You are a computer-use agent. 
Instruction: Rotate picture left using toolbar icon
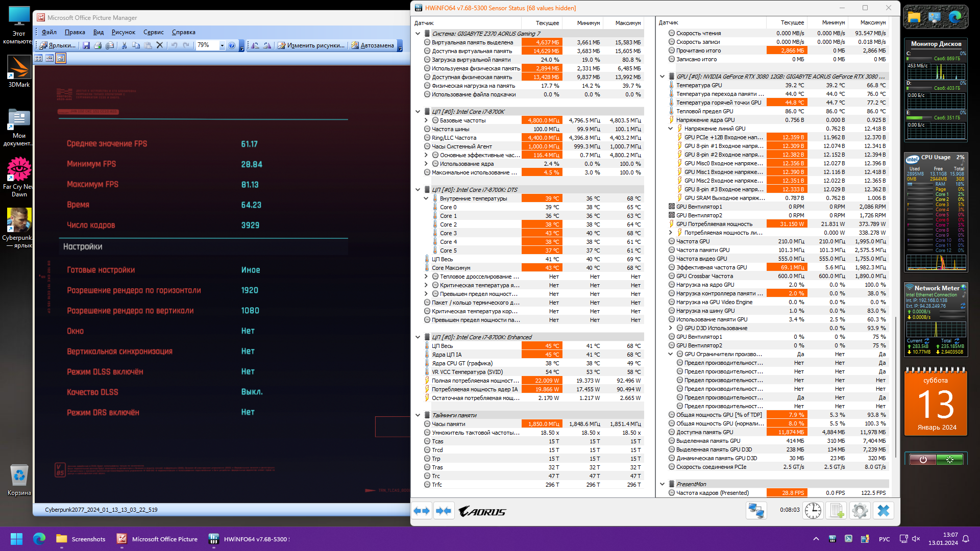[x=255, y=45]
